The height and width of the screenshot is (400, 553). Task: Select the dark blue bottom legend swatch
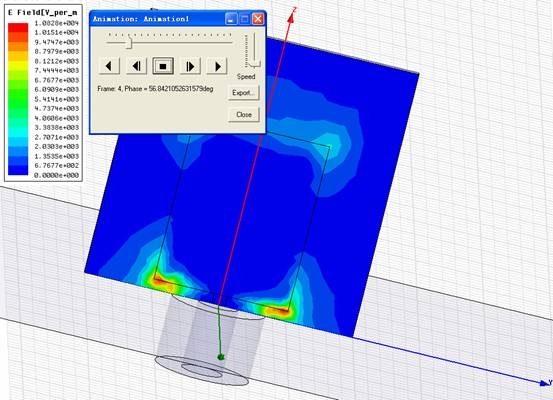[18, 171]
